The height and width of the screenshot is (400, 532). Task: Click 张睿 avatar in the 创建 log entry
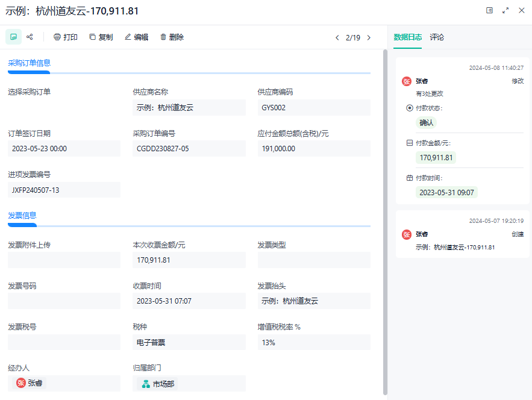pos(407,234)
